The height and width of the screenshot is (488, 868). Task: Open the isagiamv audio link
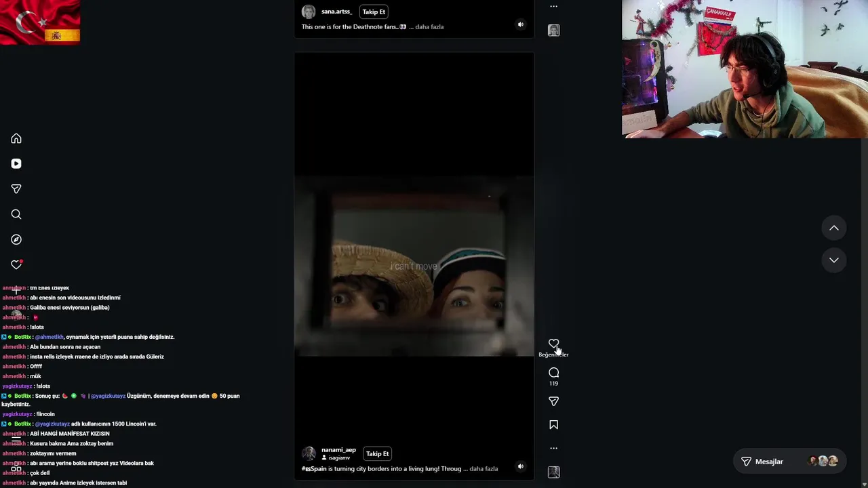[x=336, y=458]
